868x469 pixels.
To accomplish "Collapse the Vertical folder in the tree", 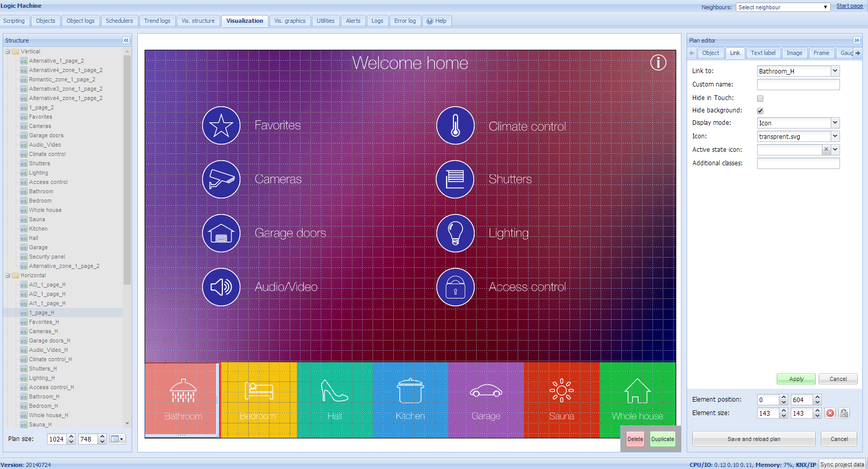I will click(x=8, y=52).
